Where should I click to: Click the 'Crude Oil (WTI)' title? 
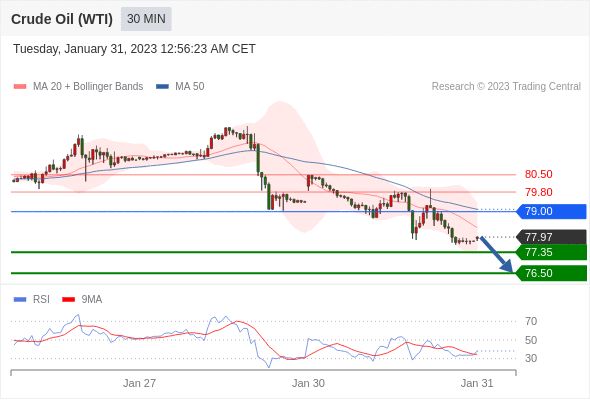tap(62, 19)
